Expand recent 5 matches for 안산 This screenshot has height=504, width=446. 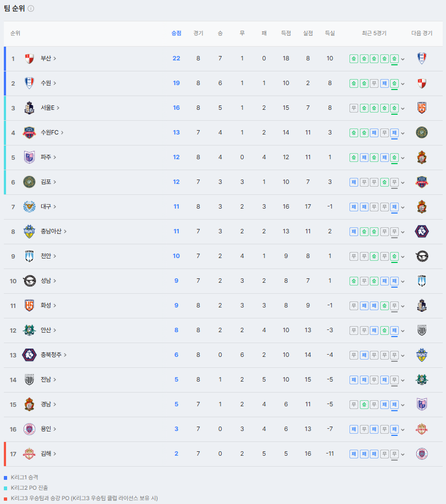pos(403,331)
